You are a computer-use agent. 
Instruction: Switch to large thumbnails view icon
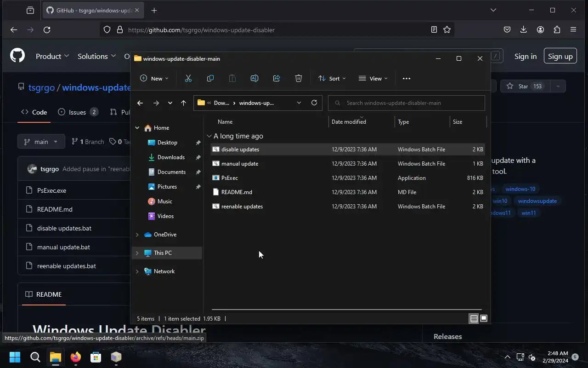[484, 318]
